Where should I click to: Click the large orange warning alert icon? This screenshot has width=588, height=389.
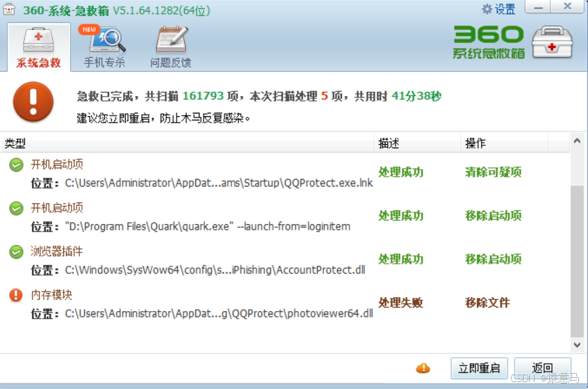33,102
